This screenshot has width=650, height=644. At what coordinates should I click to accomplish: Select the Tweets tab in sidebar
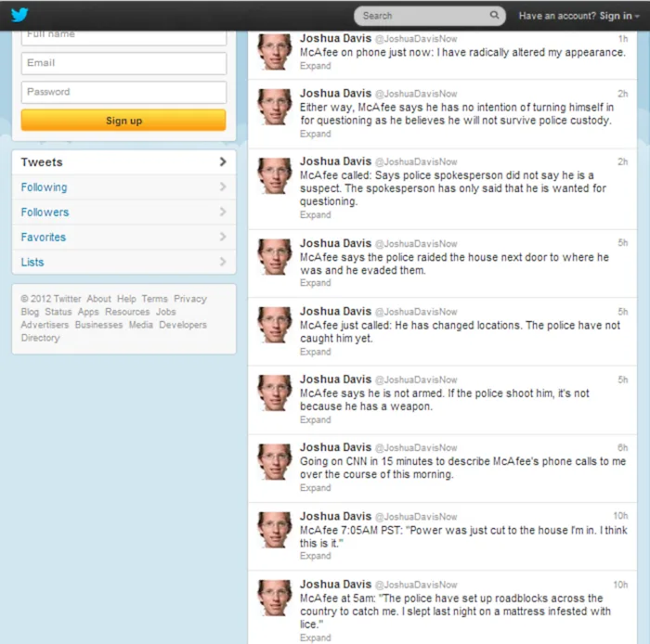click(43, 162)
